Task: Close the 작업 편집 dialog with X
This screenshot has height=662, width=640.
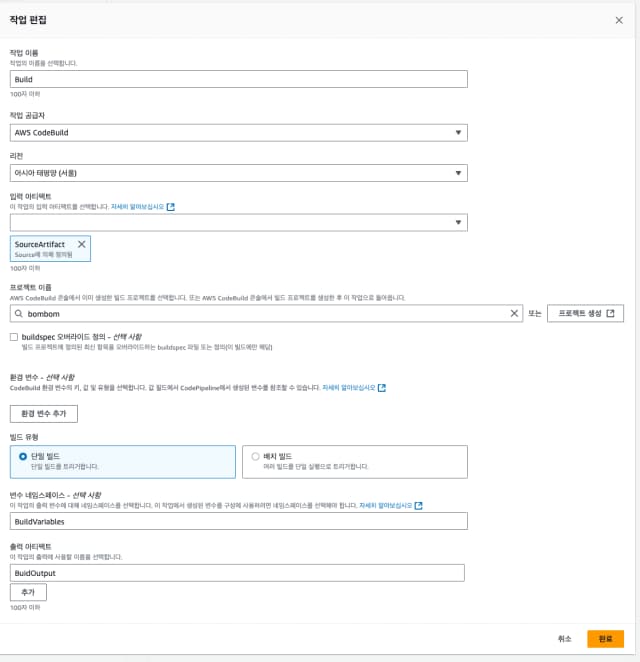Action: click(619, 20)
